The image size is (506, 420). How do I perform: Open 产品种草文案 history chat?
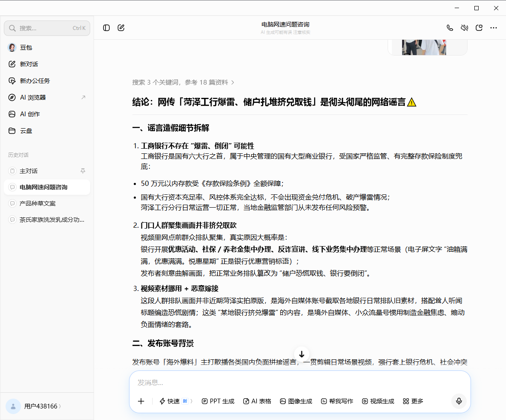[47, 203]
